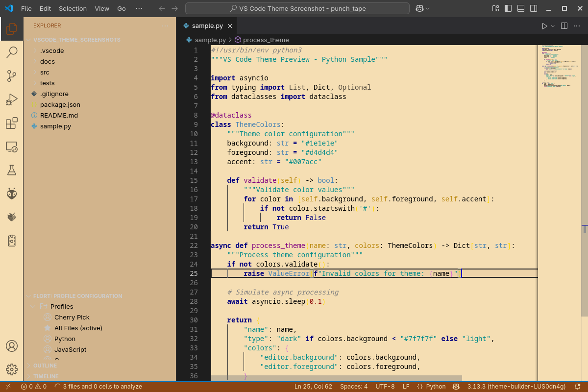Open the Search view

[12, 52]
